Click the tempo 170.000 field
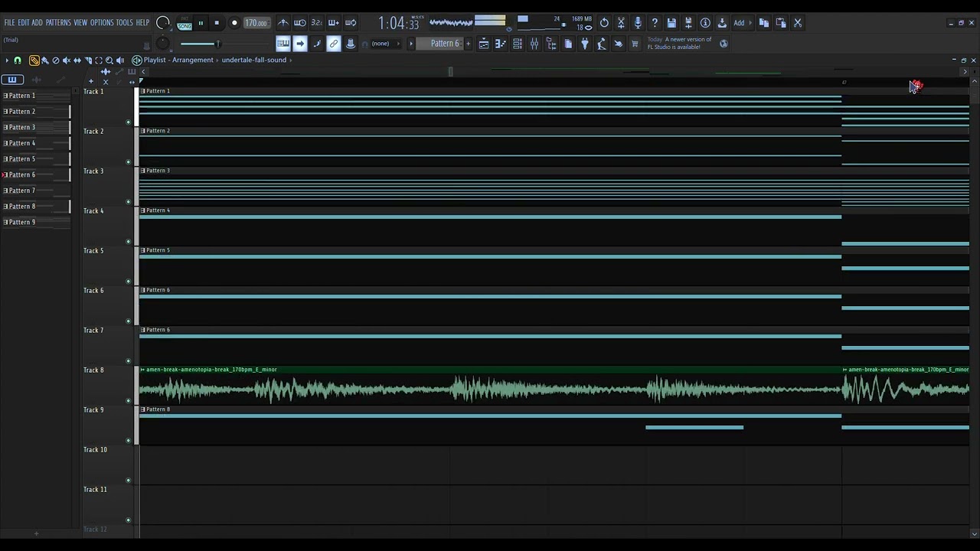This screenshot has width=980, height=551. pos(256,23)
